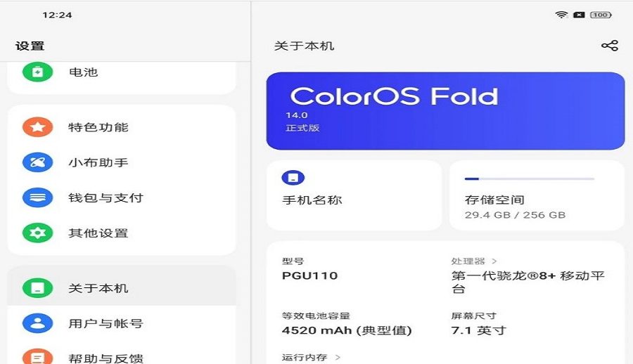
Task: Tap the PGU110 model number
Action: click(309, 275)
